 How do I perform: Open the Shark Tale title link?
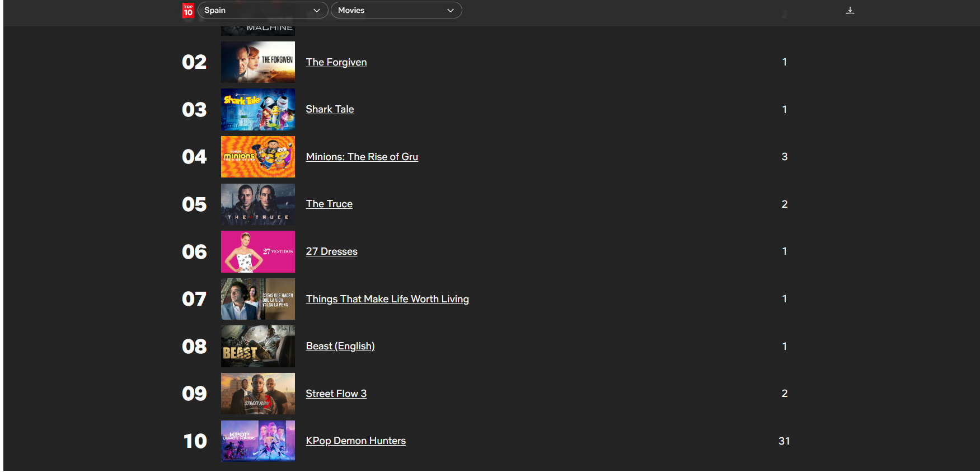pos(330,109)
